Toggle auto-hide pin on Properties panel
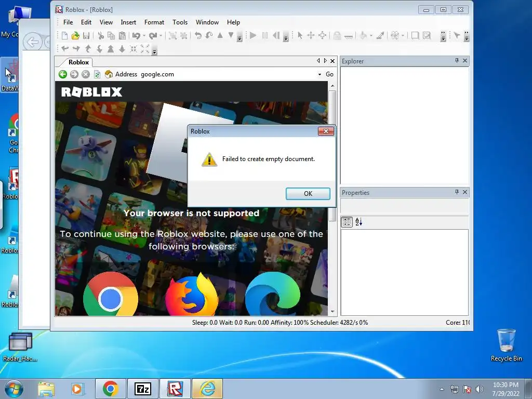 pos(457,192)
